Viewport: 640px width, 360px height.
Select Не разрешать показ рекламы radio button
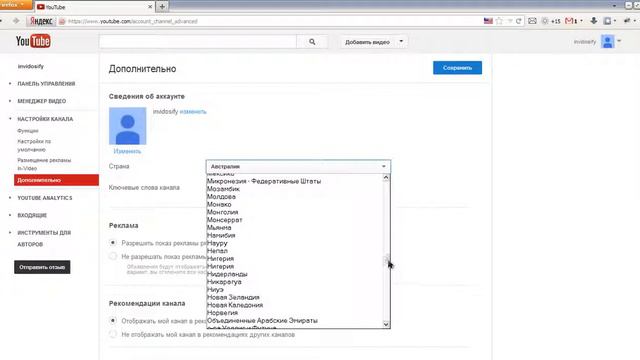(113, 256)
